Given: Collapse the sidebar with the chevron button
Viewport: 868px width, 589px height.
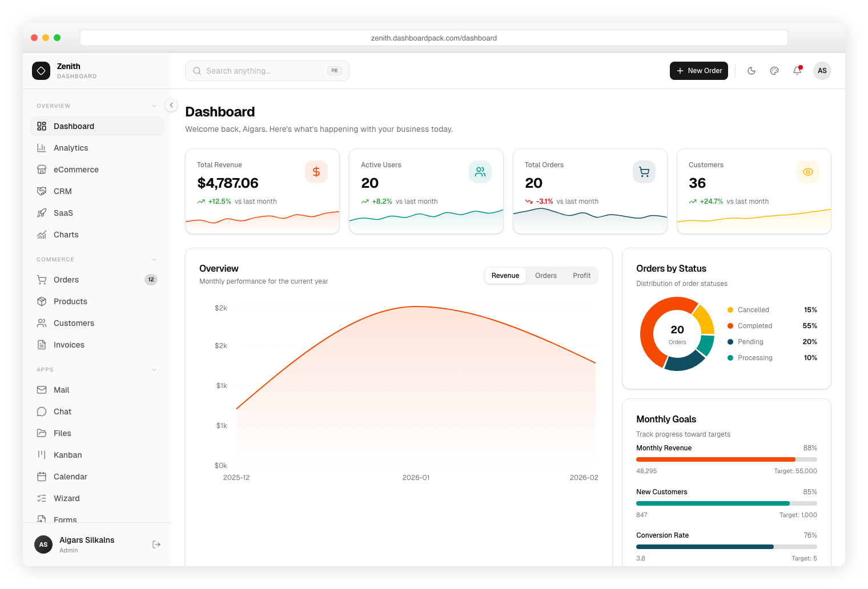Looking at the screenshot, I should pos(171,105).
